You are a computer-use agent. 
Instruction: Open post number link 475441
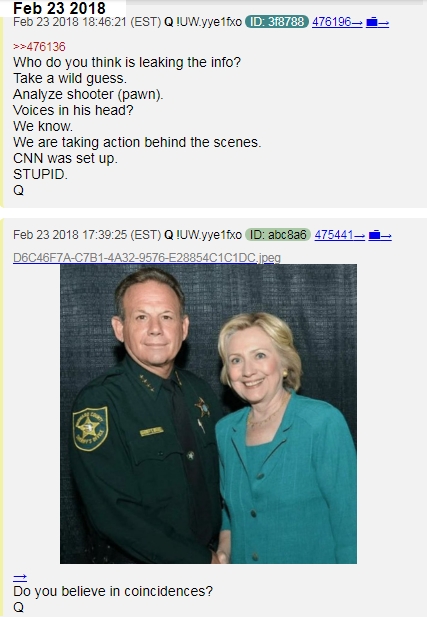coord(340,235)
